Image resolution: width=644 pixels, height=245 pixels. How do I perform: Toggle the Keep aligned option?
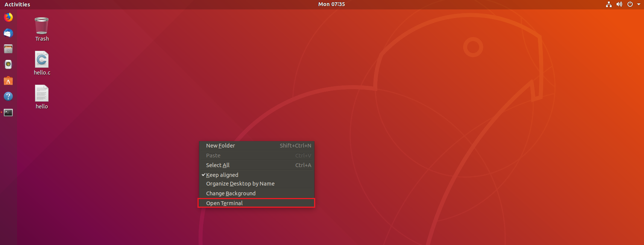click(x=257, y=175)
